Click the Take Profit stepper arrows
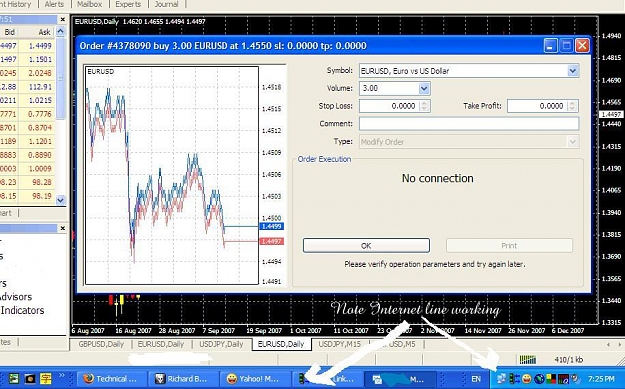 click(x=572, y=106)
